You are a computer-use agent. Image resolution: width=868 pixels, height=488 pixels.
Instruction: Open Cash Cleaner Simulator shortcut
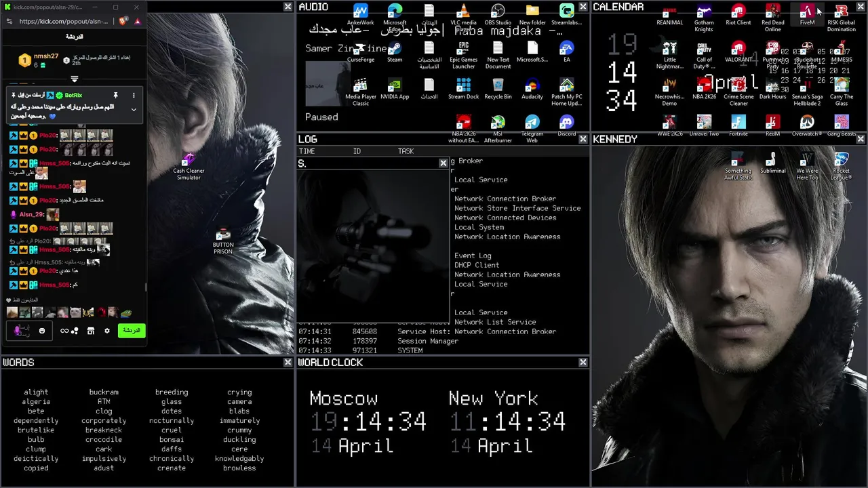coord(189,165)
